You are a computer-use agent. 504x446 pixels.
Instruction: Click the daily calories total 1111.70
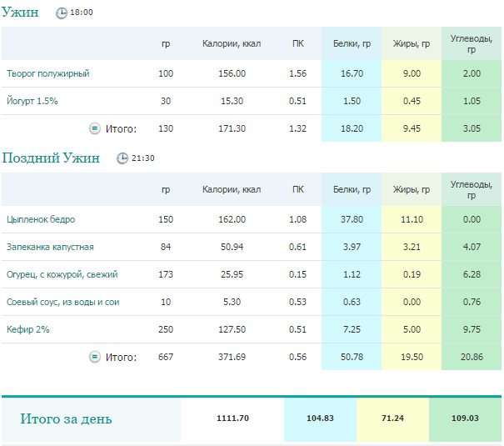tap(232, 418)
